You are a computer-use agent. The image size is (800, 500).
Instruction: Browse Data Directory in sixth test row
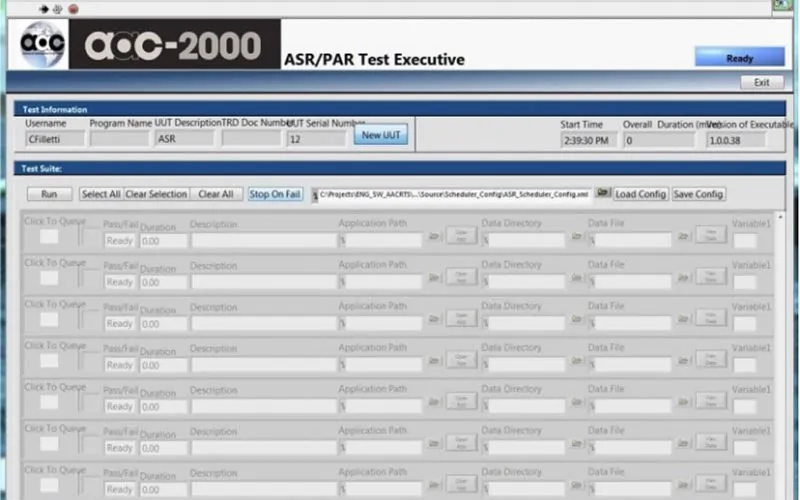click(577, 443)
